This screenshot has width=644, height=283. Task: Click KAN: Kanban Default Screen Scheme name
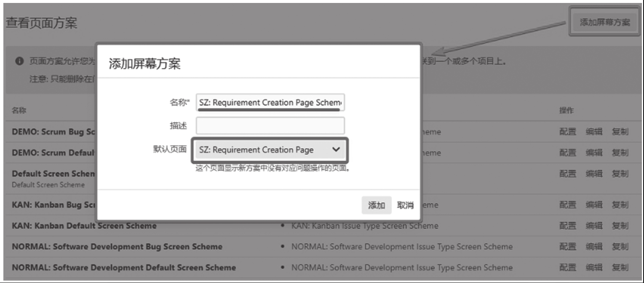[84, 226]
